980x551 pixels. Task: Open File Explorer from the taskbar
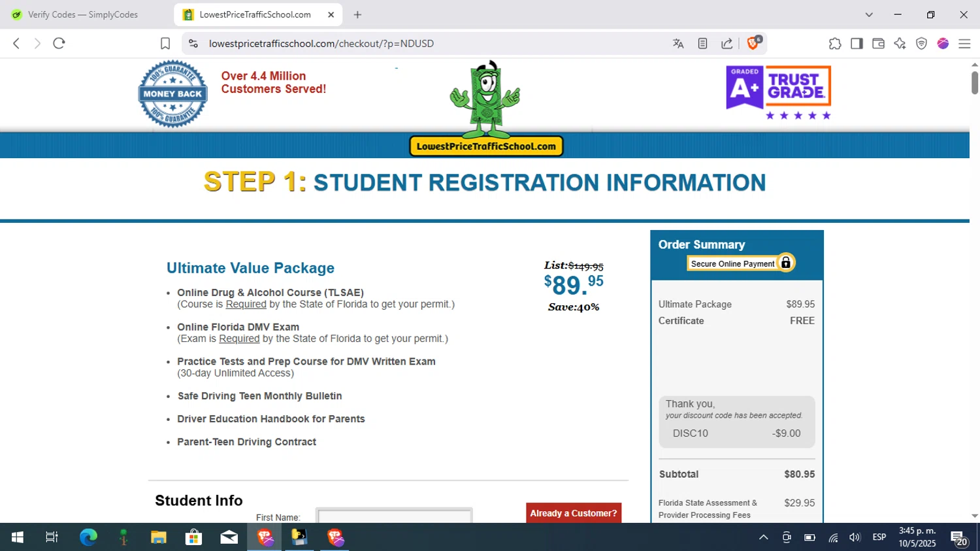pyautogui.click(x=159, y=537)
